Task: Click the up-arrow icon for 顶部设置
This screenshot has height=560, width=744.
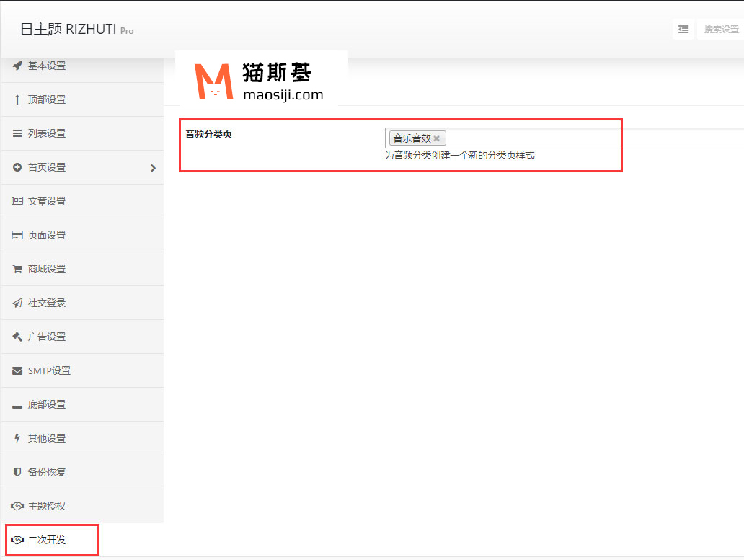Action: click(x=17, y=99)
